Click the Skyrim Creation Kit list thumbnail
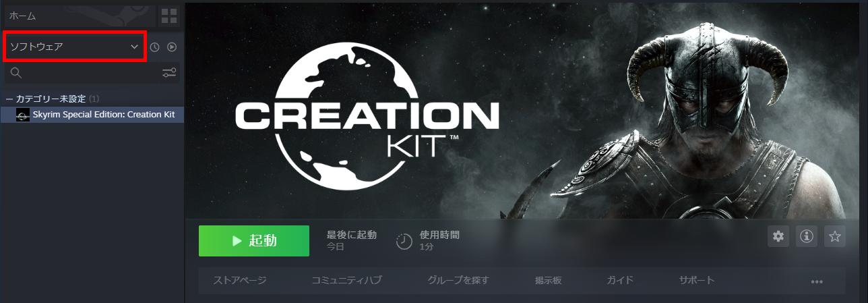868x303 pixels. (23, 115)
